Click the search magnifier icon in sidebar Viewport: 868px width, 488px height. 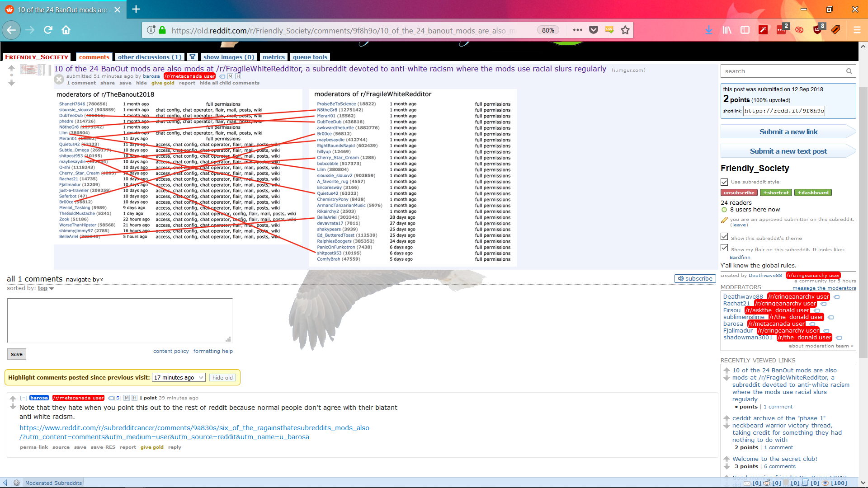point(849,71)
